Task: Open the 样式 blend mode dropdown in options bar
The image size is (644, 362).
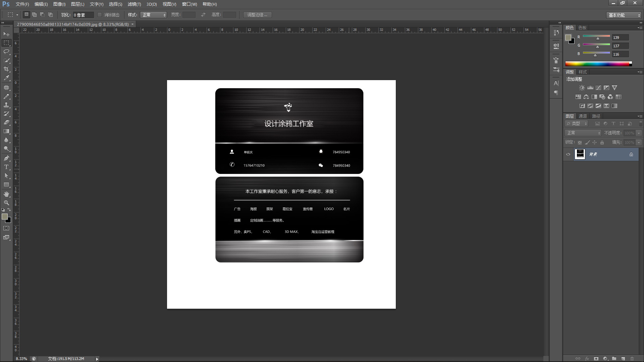Action: 154,15
